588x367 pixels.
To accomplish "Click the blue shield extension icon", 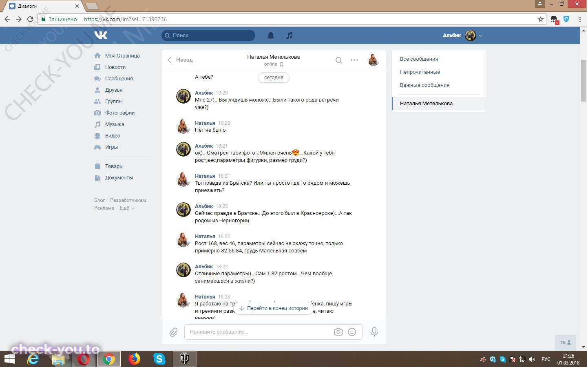I will 566,19.
